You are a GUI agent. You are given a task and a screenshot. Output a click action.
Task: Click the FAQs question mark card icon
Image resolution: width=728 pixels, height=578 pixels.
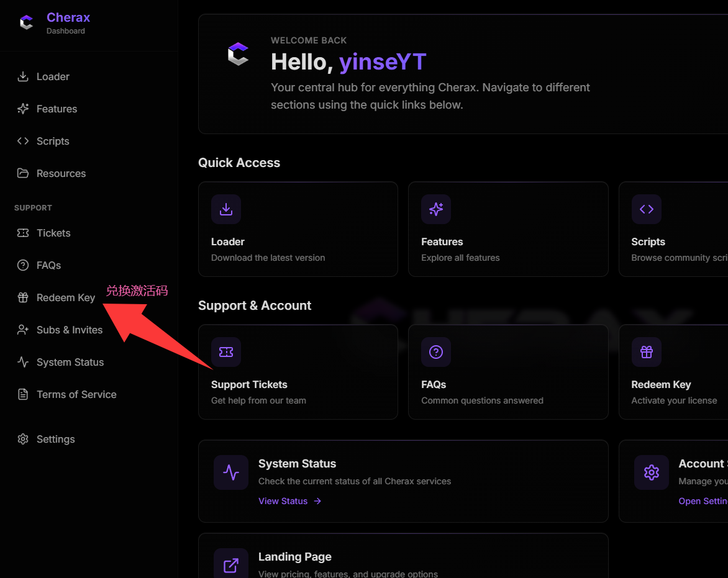(x=436, y=352)
